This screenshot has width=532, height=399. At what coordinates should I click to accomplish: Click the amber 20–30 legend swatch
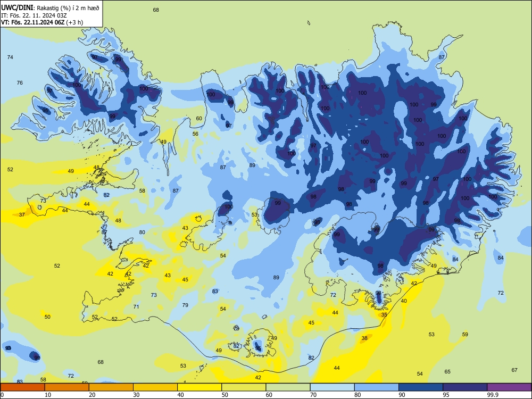(111, 387)
